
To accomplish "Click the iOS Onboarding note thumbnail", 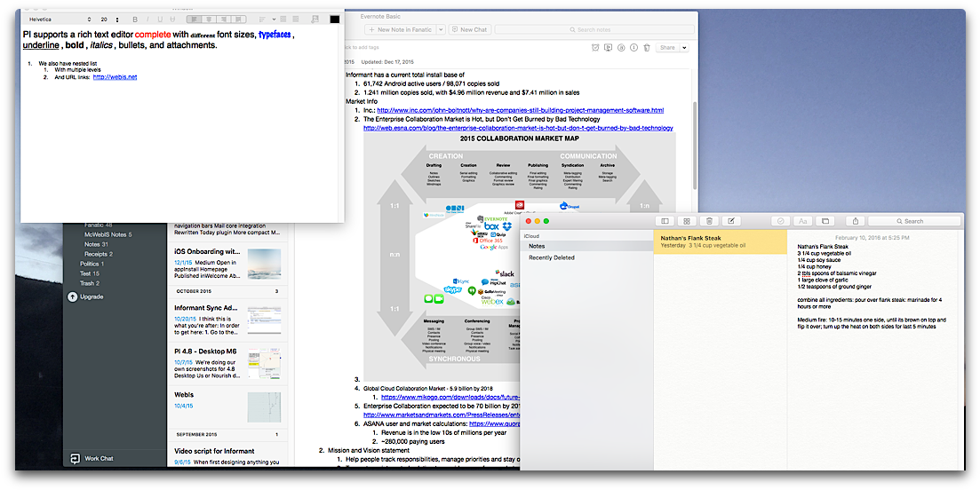I will coord(264,264).
